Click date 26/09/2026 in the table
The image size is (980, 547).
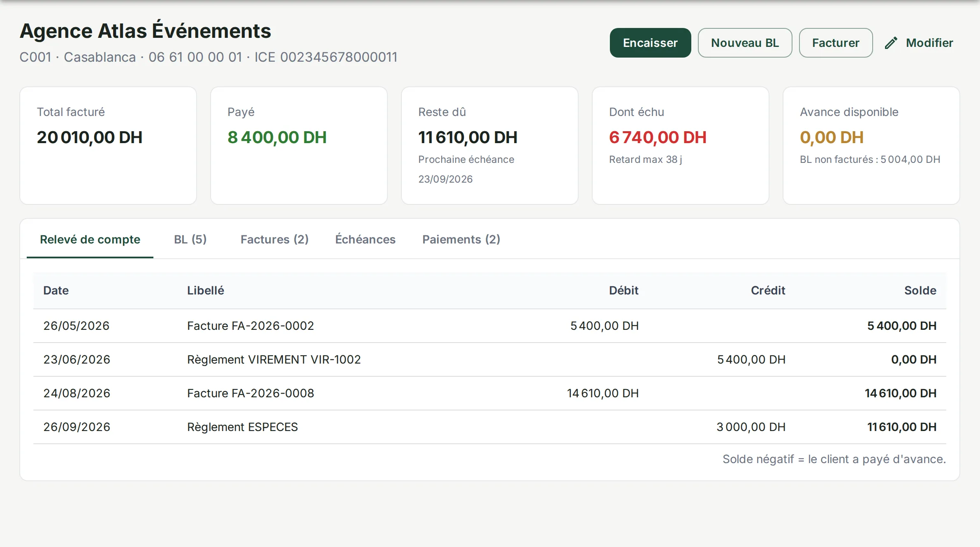(76, 427)
